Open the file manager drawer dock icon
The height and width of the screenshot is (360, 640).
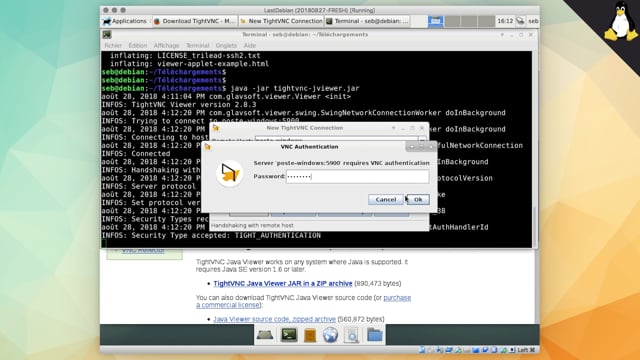(x=310, y=335)
